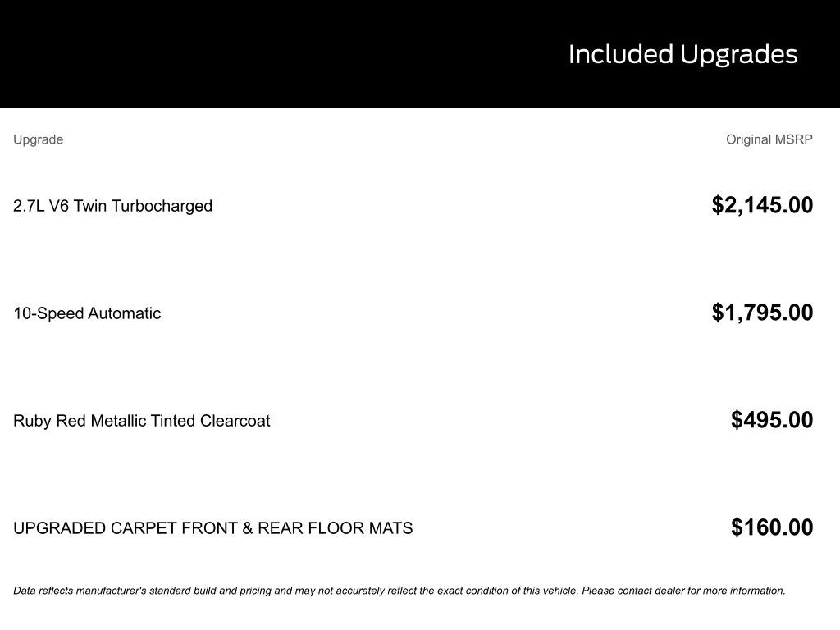Click empty area of black header banner
840x630 pixels.
(246, 54)
